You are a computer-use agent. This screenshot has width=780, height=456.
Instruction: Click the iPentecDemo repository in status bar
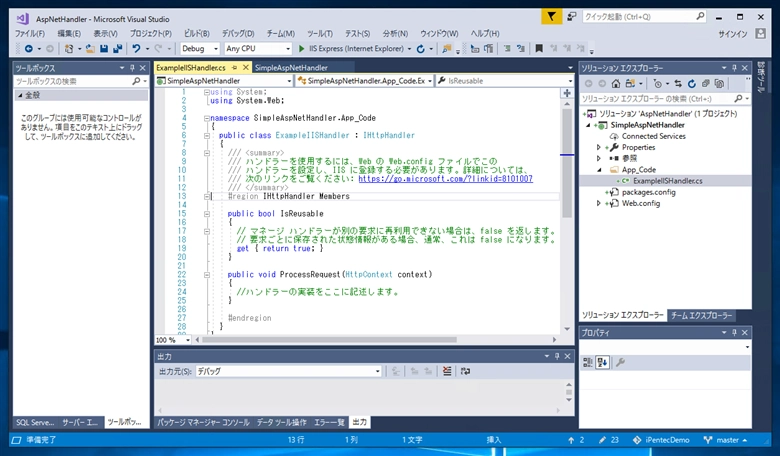point(661,440)
